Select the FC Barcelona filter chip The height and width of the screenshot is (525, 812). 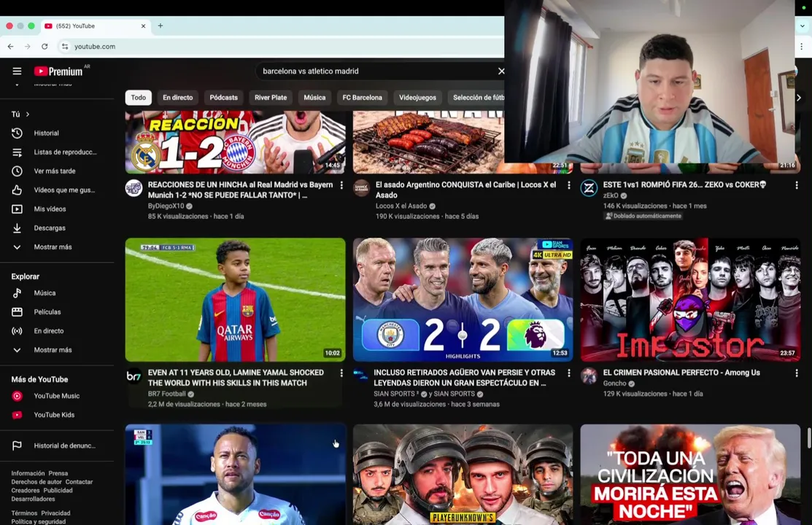click(362, 97)
